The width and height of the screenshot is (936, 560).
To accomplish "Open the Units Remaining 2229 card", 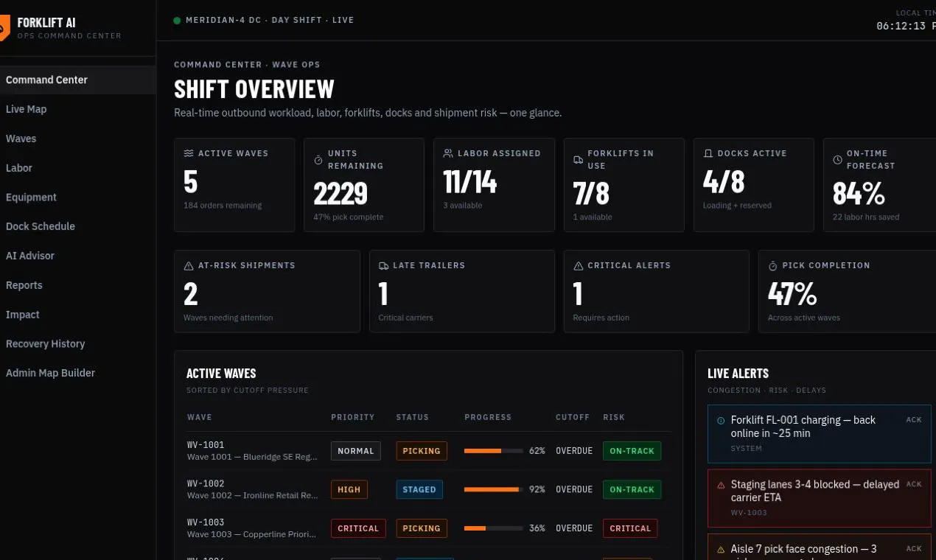I will click(364, 185).
